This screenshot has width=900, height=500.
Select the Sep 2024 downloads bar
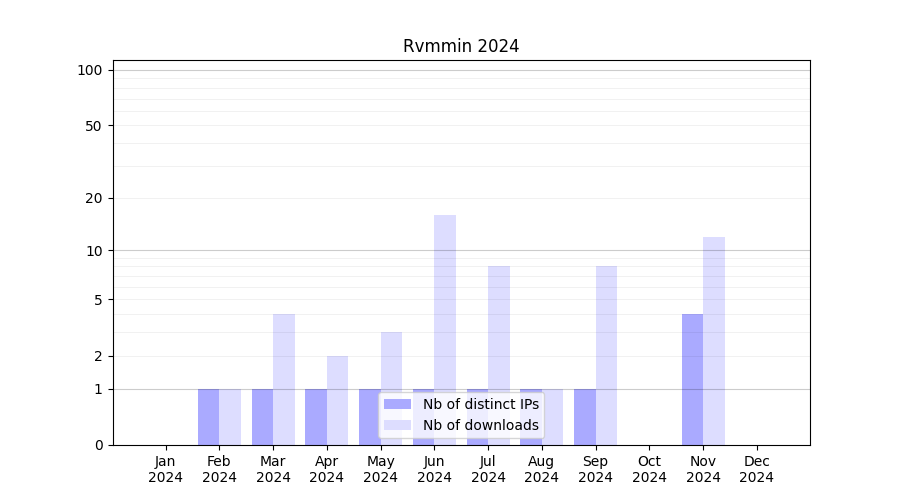(x=606, y=355)
